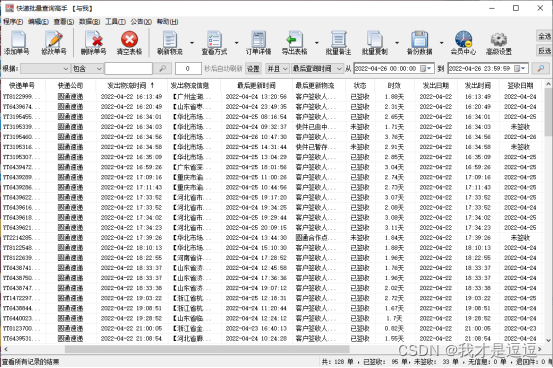
Task: Click the scroll left arrow of table
Action: tap(6, 349)
